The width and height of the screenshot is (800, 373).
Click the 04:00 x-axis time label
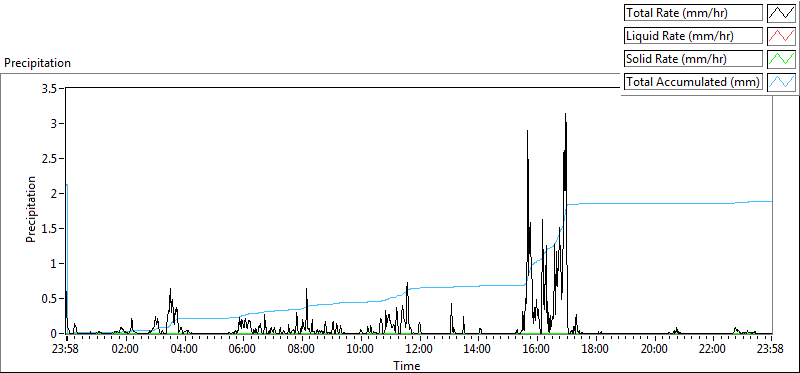click(x=184, y=350)
